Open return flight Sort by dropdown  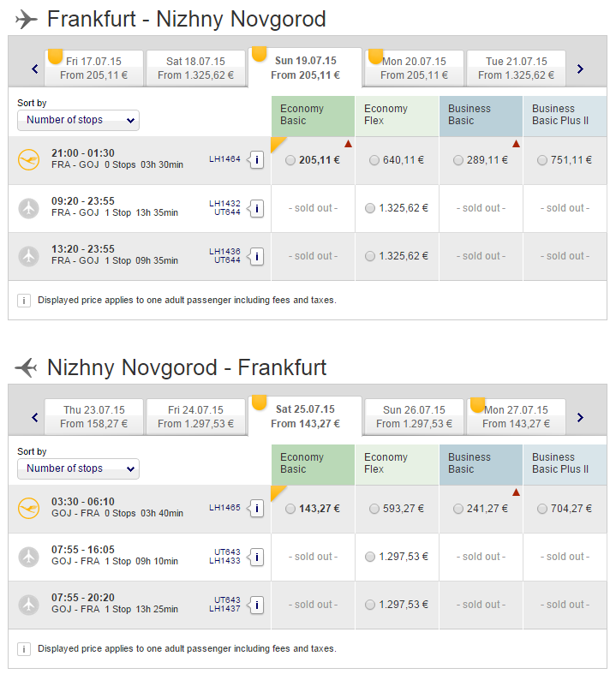click(x=78, y=468)
